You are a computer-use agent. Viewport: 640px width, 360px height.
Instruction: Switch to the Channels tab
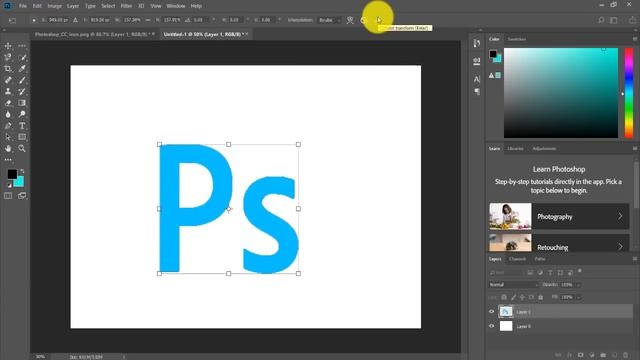518,259
